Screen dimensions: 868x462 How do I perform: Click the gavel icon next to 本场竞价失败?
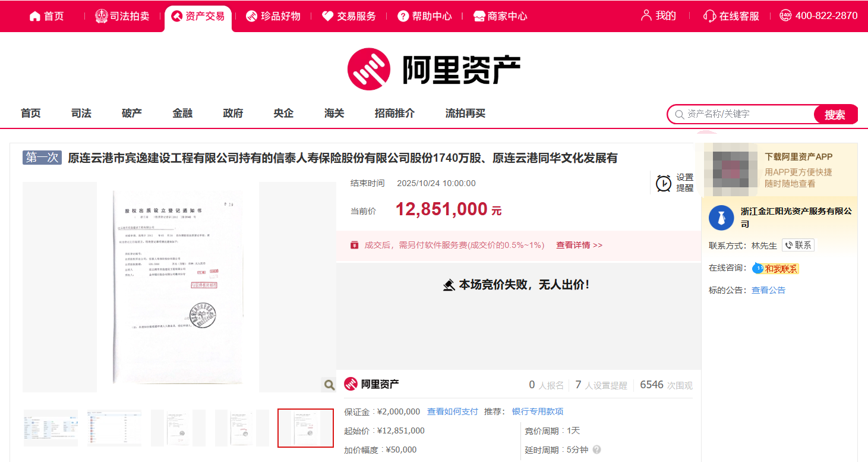click(x=449, y=285)
